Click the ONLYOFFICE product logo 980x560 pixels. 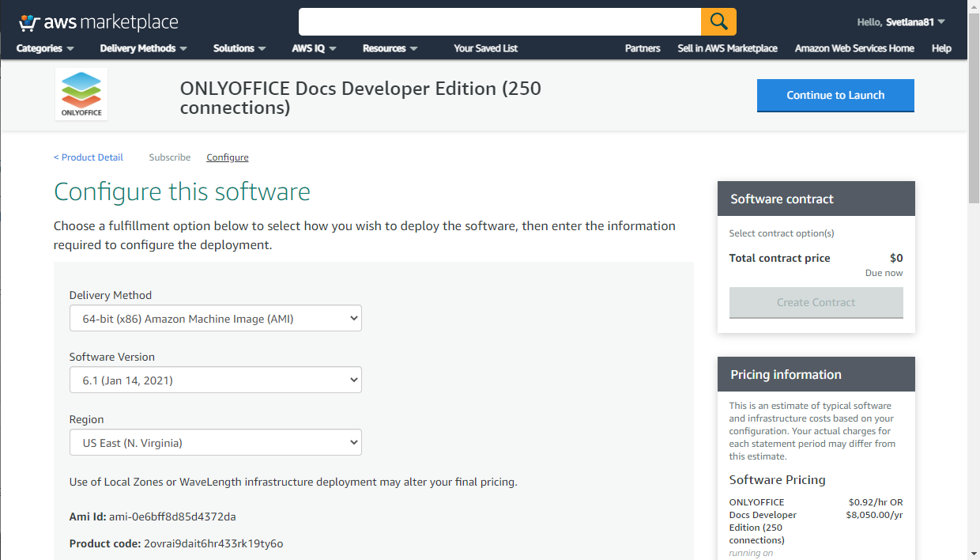tap(81, 93)
